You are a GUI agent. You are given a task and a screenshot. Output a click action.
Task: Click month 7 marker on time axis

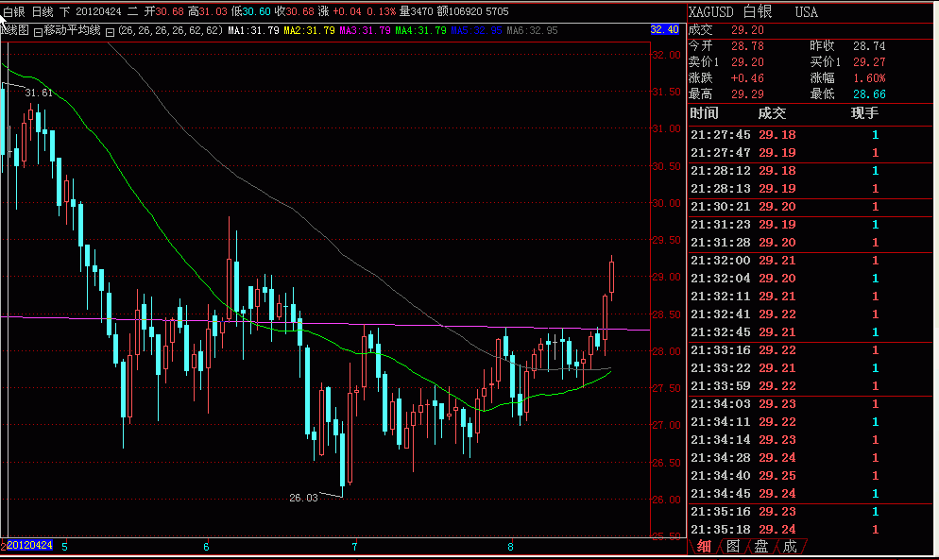(x=354, y=546)
